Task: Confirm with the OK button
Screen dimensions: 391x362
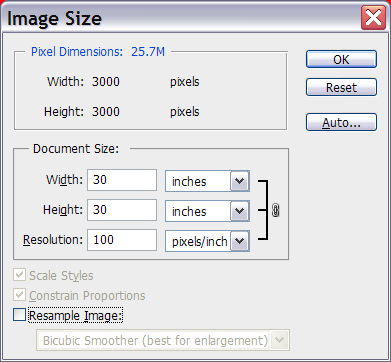Action: point(341,60)
